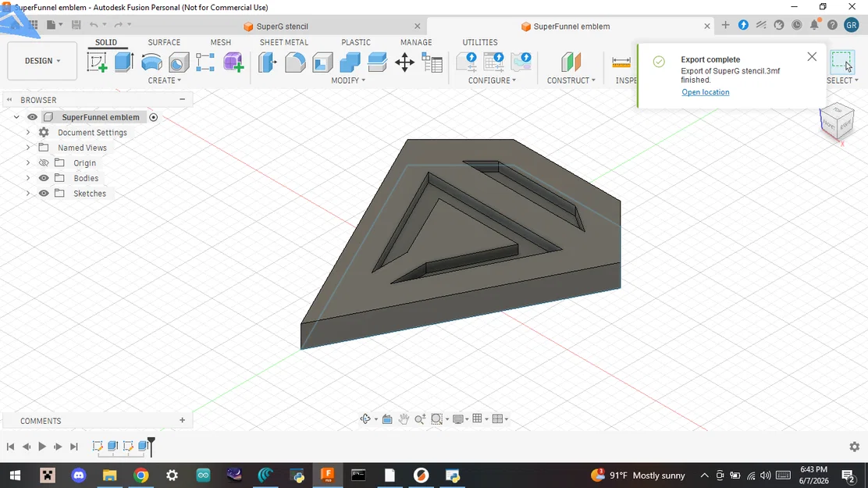The width and height of the screenshot is (868, 488).
Task: Switch to the MESH tab
Action: coord(220,42)
